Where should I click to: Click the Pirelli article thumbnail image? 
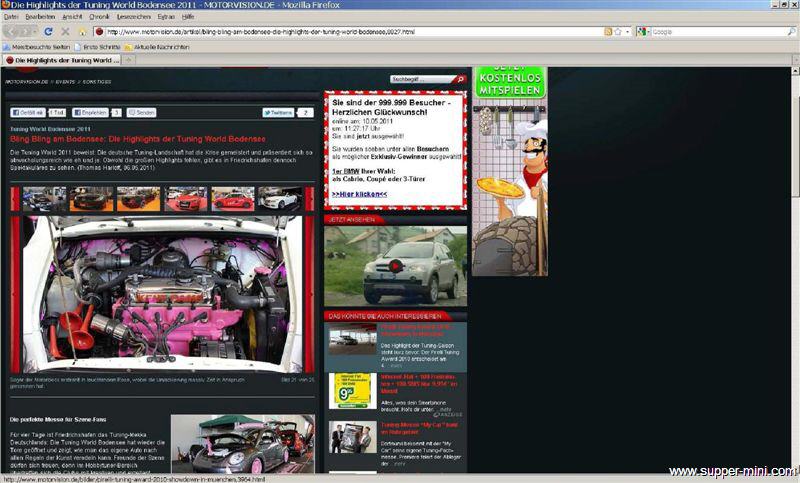[353, 340]
